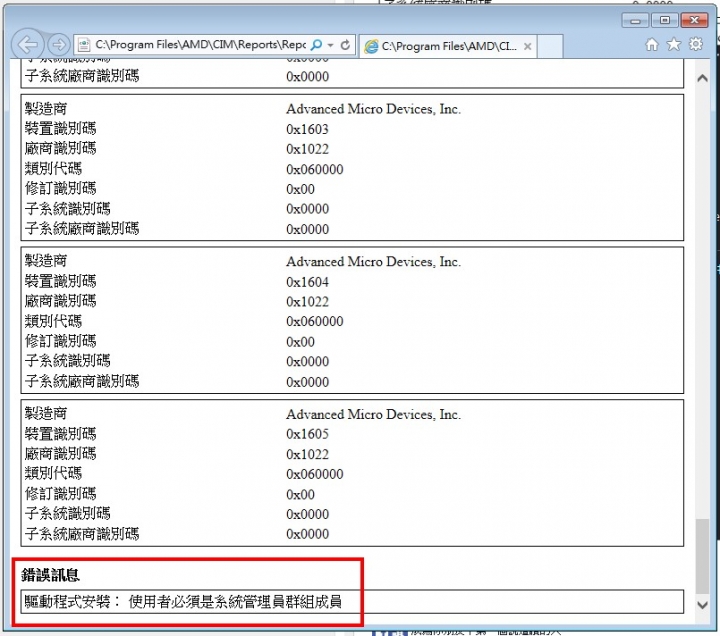Refresh the page with reload icon
This screenshot has width=720, height=636.
345,45
